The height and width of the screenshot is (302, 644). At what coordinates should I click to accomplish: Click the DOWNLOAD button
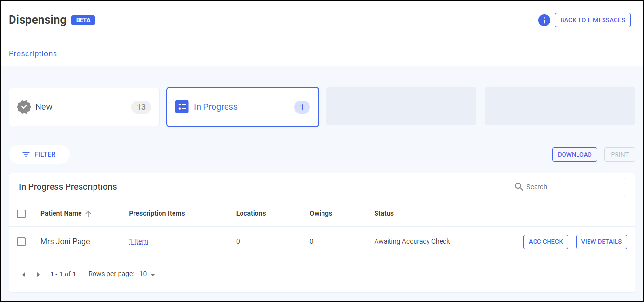pos(574,155)
